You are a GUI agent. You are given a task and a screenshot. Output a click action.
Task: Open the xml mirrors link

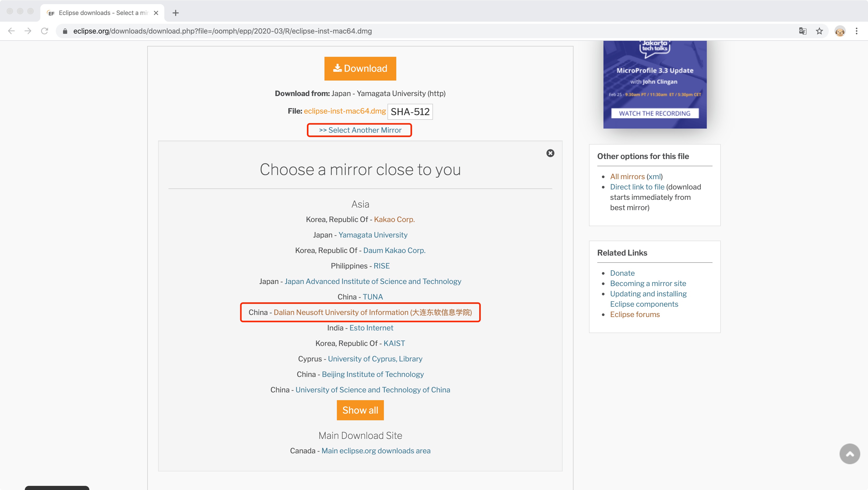(654, 177)
